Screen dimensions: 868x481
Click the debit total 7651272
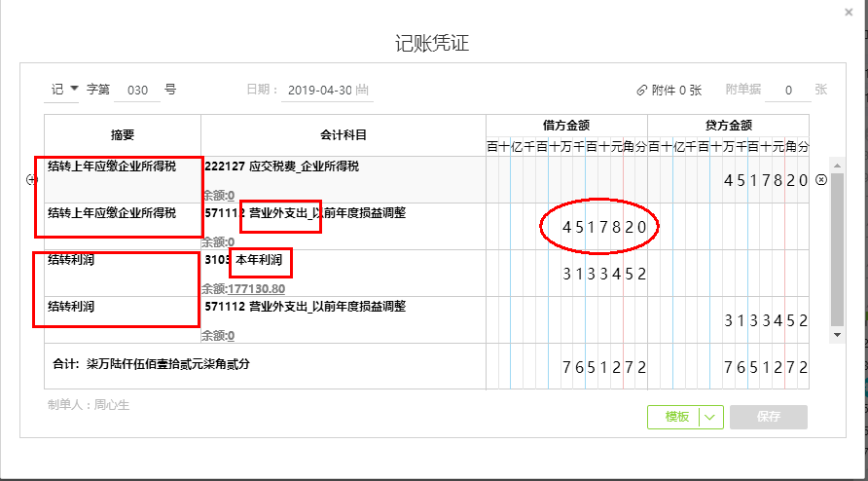click(604, 367)
